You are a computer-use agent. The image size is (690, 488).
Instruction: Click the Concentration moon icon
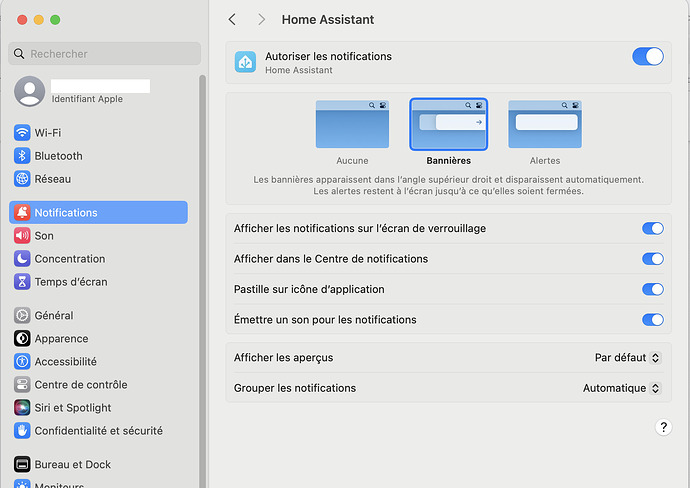pos(22,259)
